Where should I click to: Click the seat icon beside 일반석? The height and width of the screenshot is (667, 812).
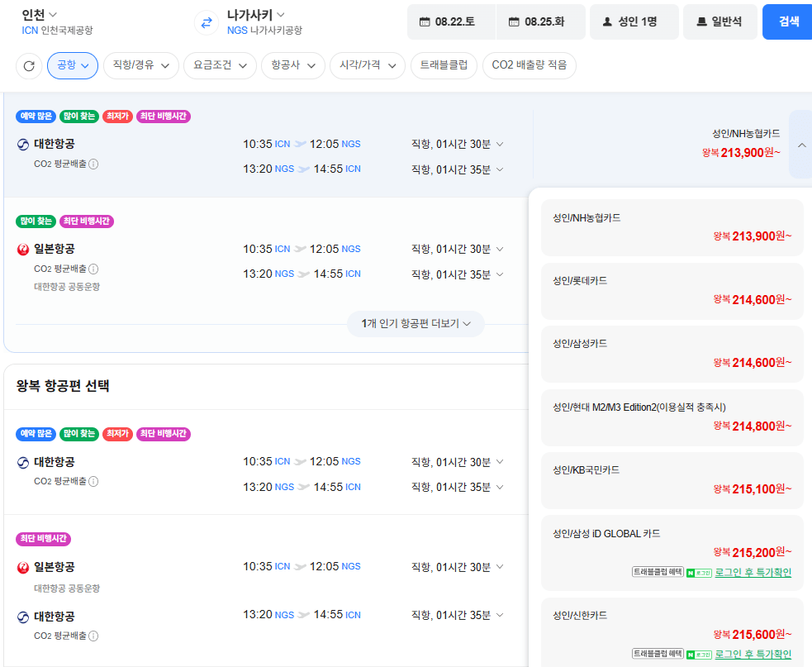pos(701,21)
